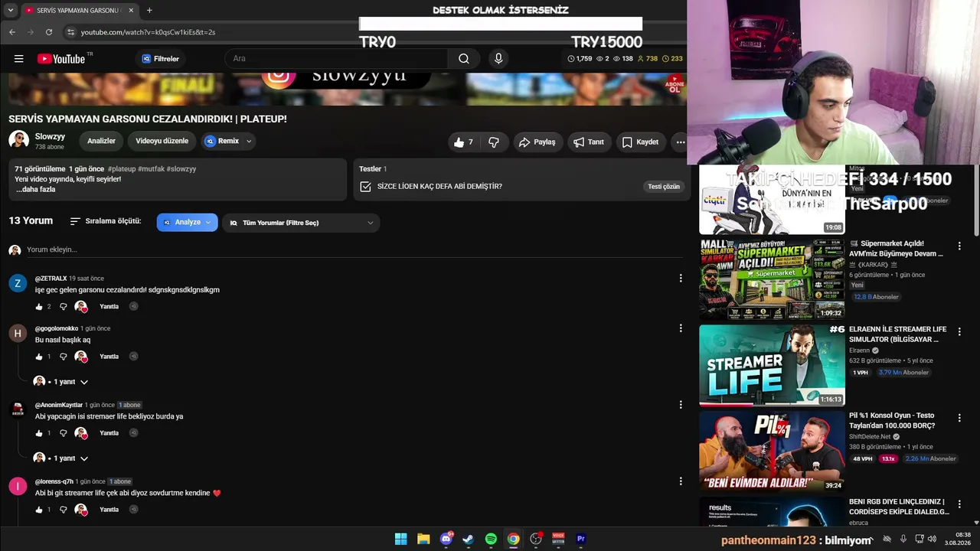The width and height of the screenshot is (980, 551).
Task: Open the video's more actions menu
Action: click(x=680, y=142)
